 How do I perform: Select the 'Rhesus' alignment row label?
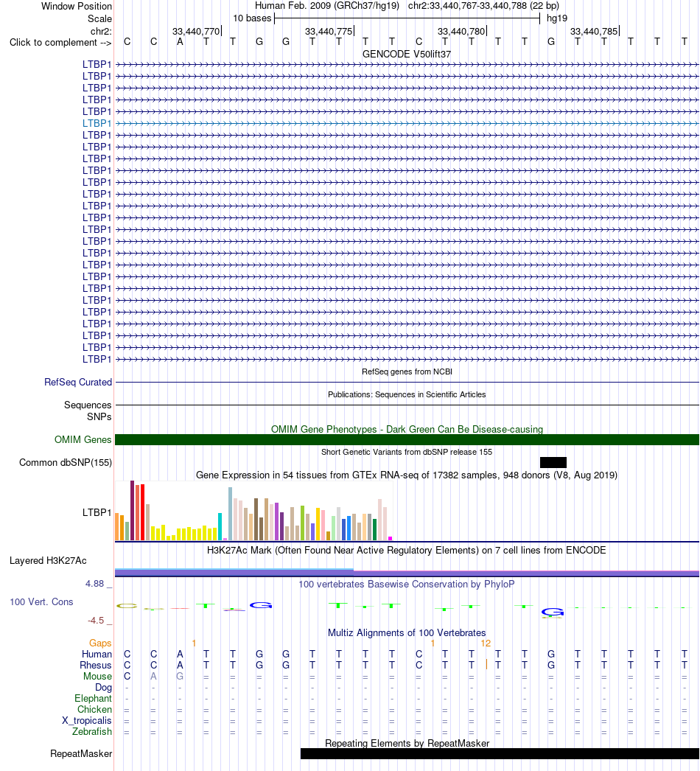pos(96,666)
